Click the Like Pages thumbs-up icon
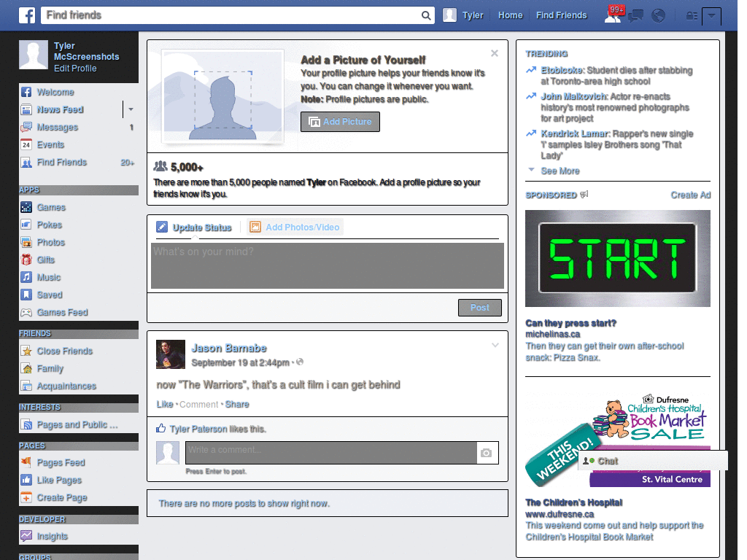This screenshot has height=560, width=747. click(x=26, y=480)
